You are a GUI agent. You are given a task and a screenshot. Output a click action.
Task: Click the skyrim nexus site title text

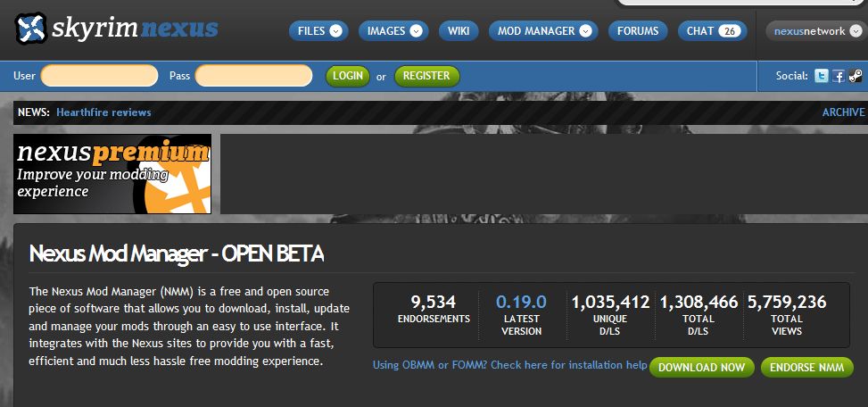click(135, 28)
